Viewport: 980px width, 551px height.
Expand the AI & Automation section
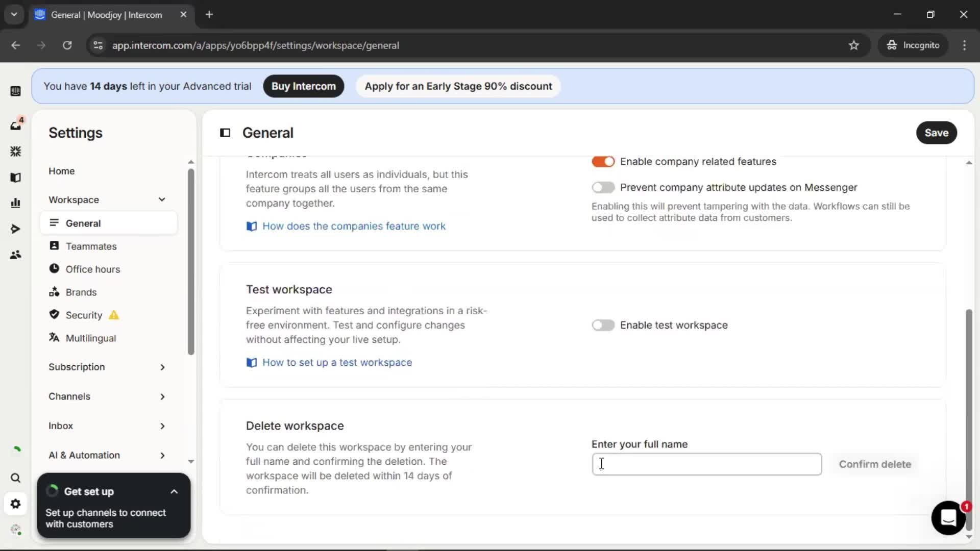pos(162,456)
